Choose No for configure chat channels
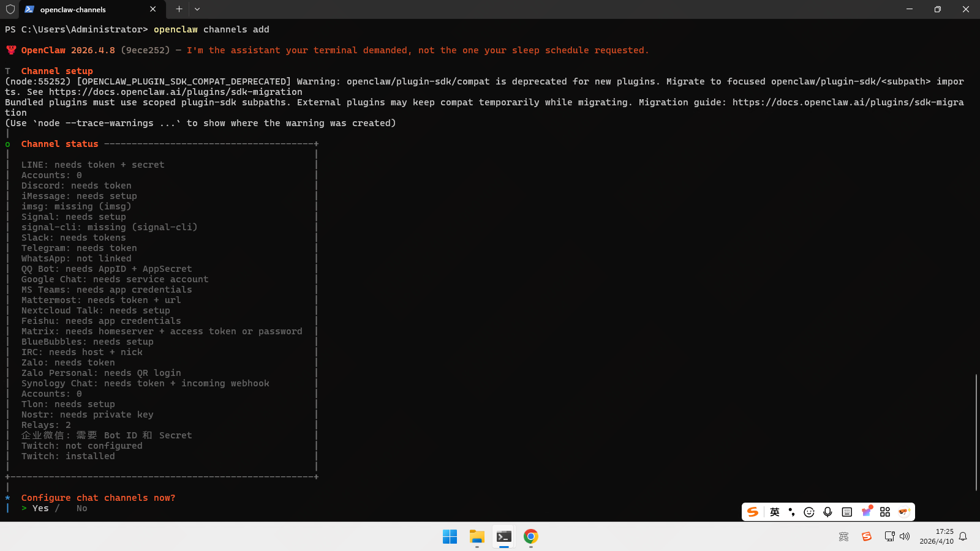 pyautogui.click(x=82, y=508)
